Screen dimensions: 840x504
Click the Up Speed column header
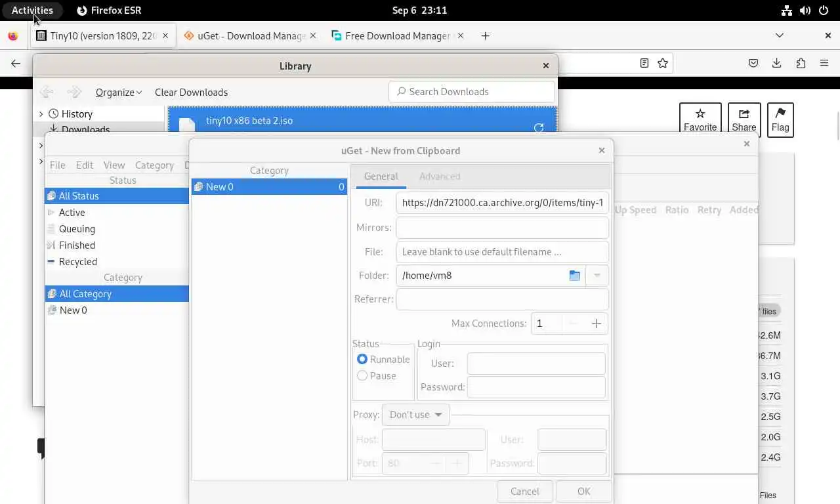pos(635,210)
